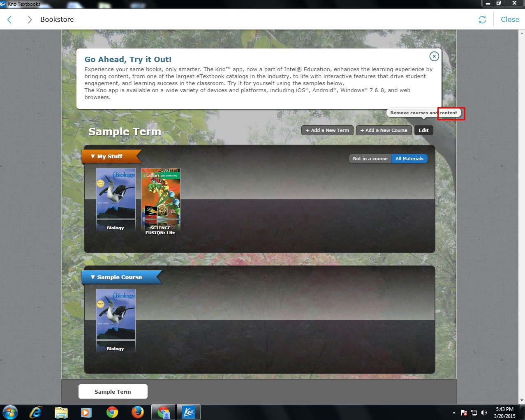Select the Sample Term tab at bottom
Image resolution: width=525 pixels, height=420 pixels.
(113, 392)
